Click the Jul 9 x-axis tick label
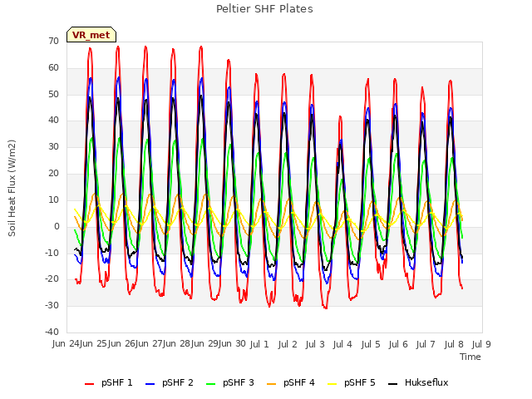This screenshot has height=399, width=532. click(481, 344)
